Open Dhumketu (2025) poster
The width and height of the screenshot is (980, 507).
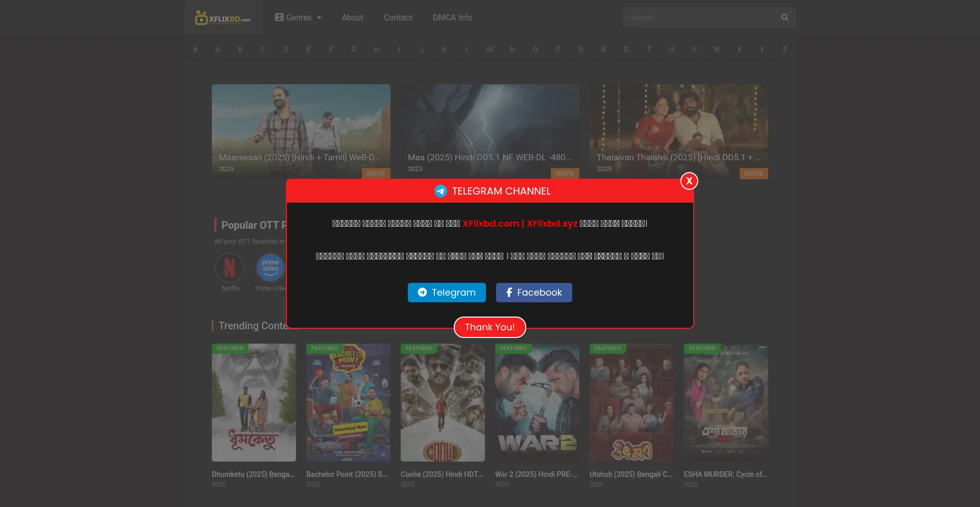point(254,402)
